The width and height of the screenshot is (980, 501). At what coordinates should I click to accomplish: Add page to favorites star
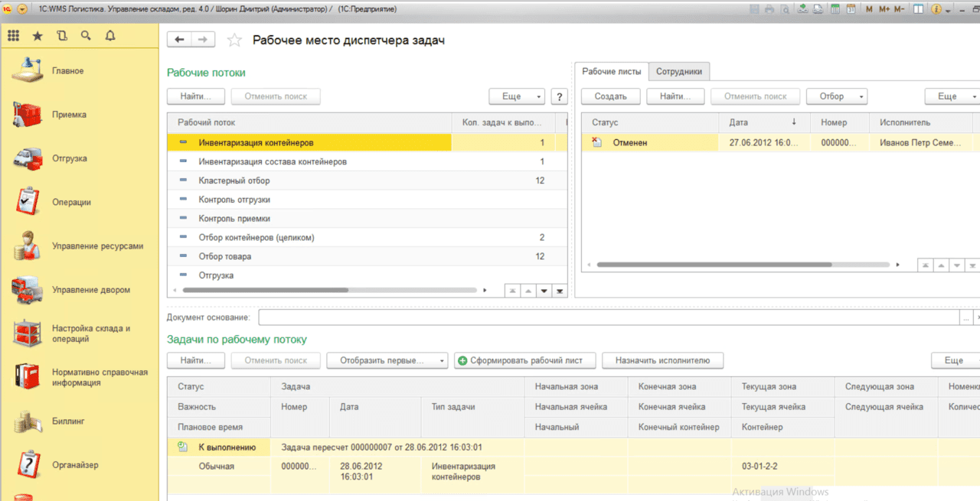click(234, 40)
